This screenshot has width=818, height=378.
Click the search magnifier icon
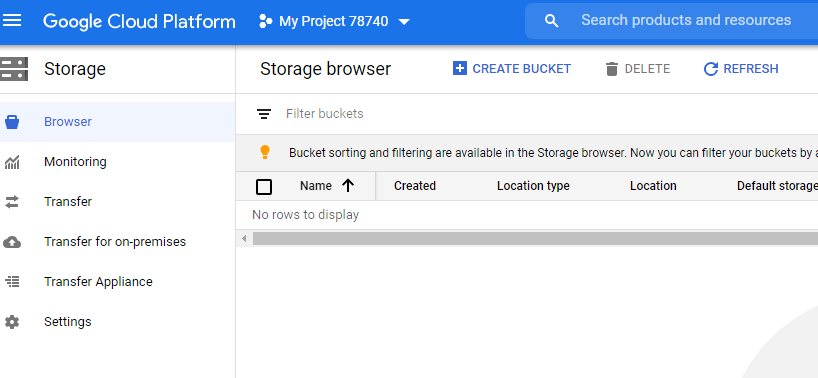[551, 21]
